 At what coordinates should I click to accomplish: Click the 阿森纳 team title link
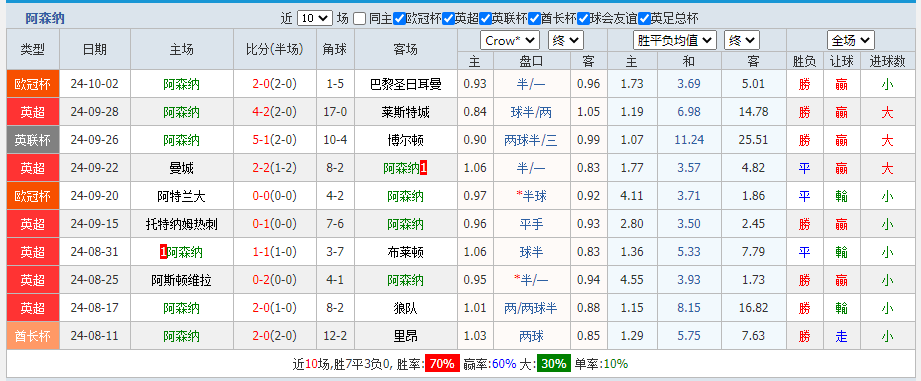45,19
